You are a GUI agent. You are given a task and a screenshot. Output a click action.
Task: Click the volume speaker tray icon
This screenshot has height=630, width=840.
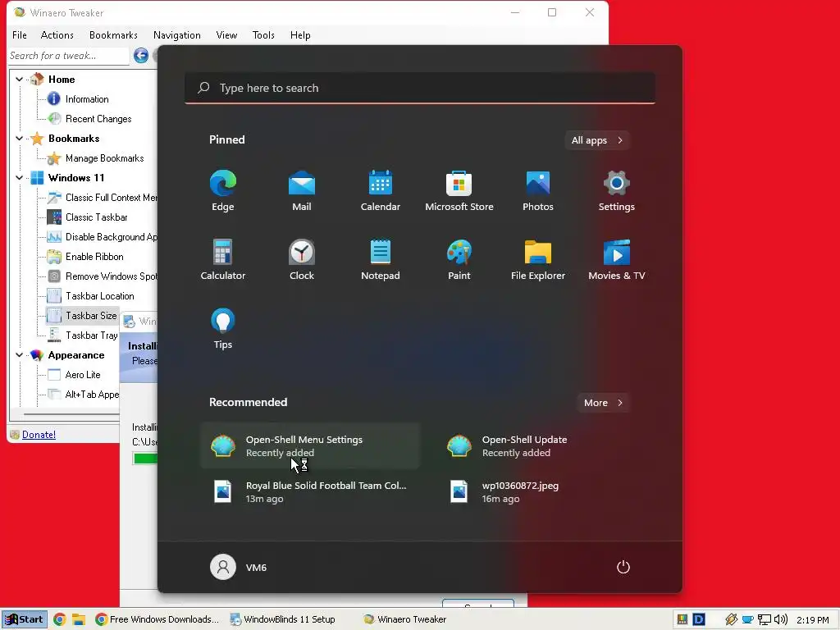coord(781,619)
